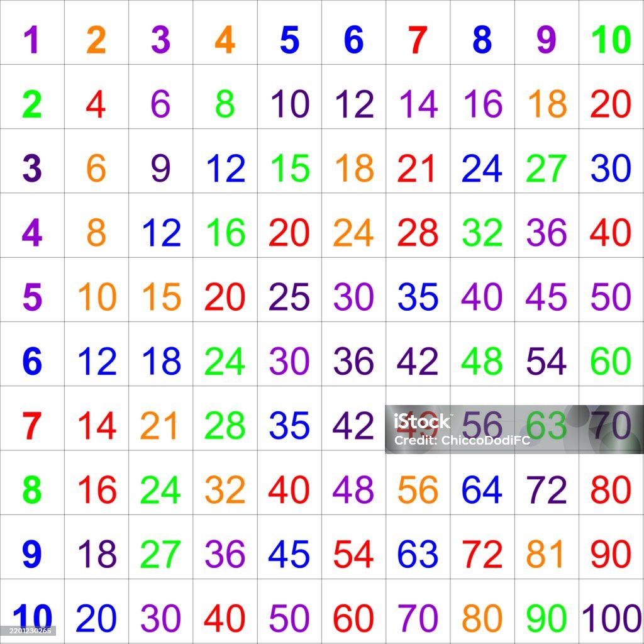This screenshot has width=644, height=644.
Task: Select the green 16 cell
Action: 226,233
